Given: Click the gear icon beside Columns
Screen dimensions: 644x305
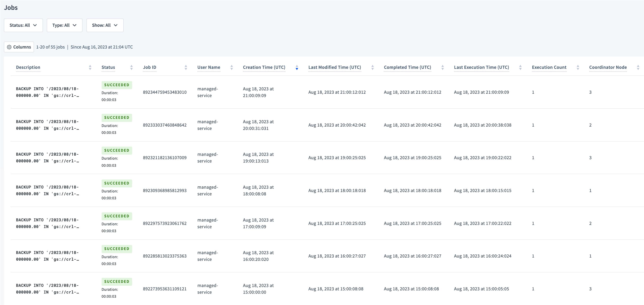Looking at the screenshot, I should [x=9, y=47].
